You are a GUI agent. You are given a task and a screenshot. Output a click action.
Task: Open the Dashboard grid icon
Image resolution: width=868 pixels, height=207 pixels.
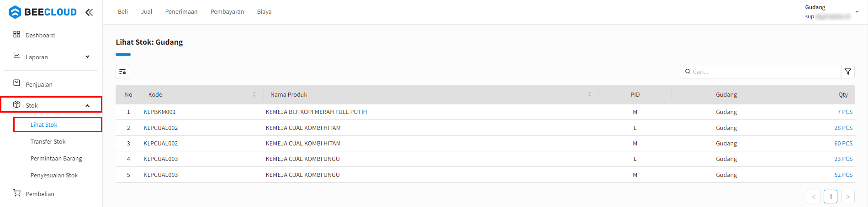[x=17, y=34]
